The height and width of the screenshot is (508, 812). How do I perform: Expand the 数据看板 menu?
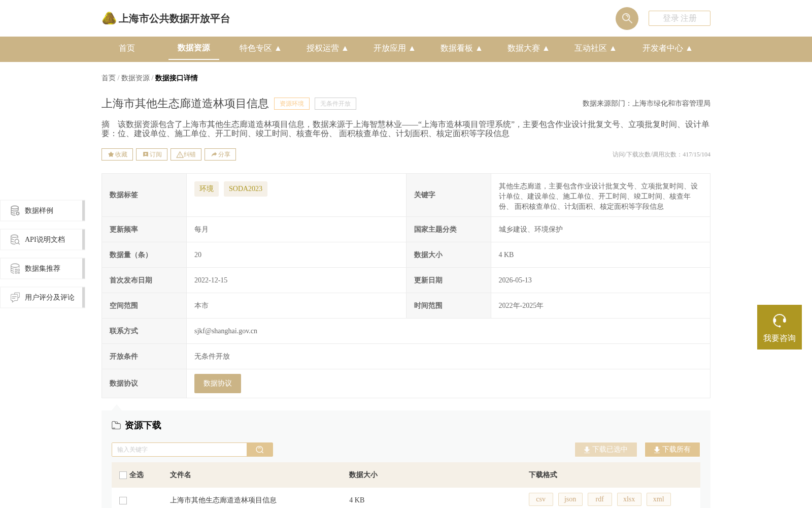pos(461,48)
